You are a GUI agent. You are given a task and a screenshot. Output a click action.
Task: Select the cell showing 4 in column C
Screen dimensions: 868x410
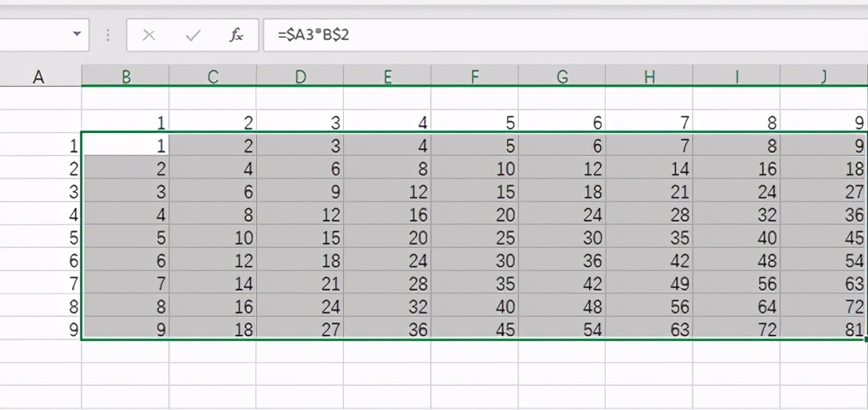pyautogui.click(x=212, y=167)
